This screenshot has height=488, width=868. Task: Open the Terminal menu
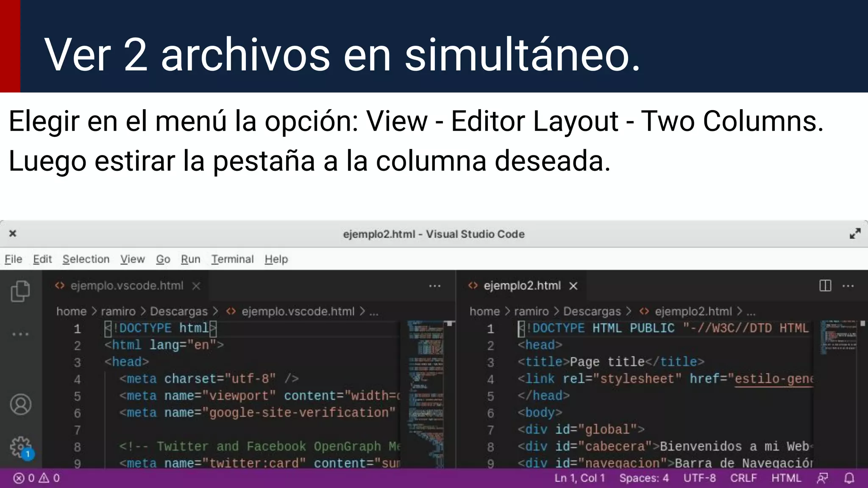(233, 259)
